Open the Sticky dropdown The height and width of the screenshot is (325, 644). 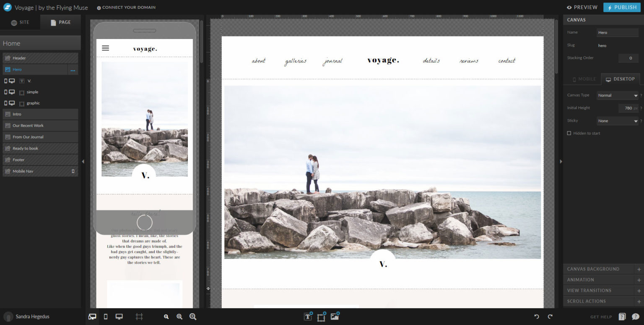[617, 121]
